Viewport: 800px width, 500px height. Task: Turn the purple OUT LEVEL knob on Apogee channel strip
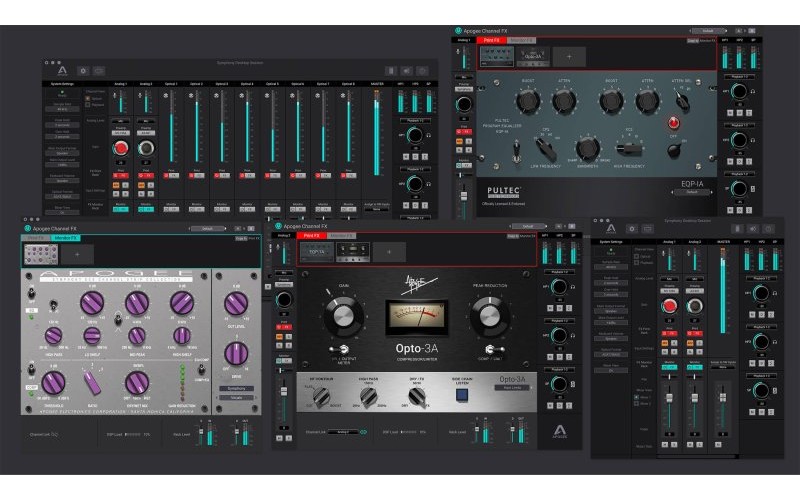click(x=236, y=304)
